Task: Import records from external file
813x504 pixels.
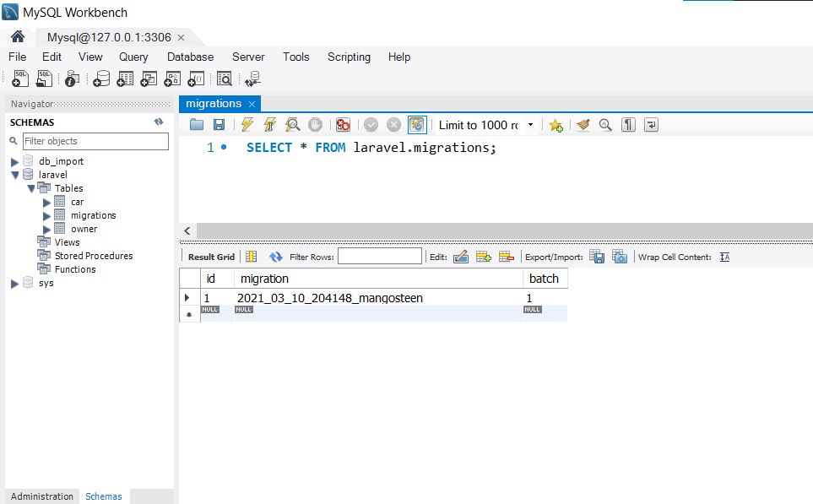Action: pos(620,257)
